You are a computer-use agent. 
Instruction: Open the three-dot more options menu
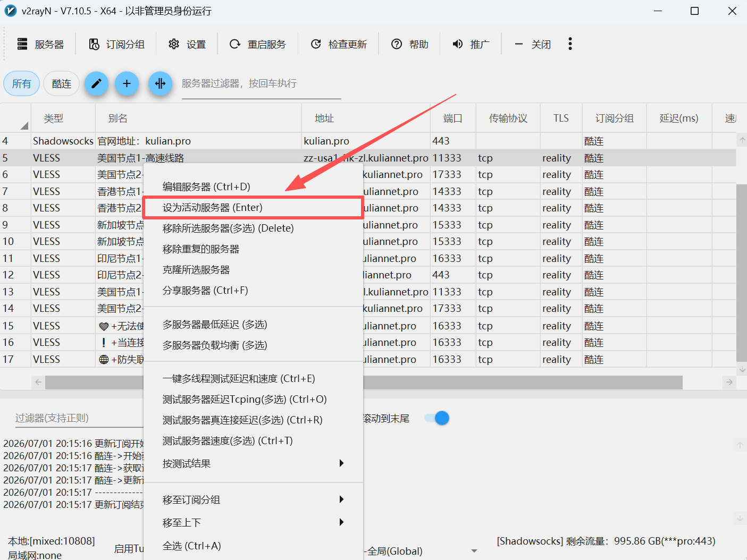[x=570, y=44]
